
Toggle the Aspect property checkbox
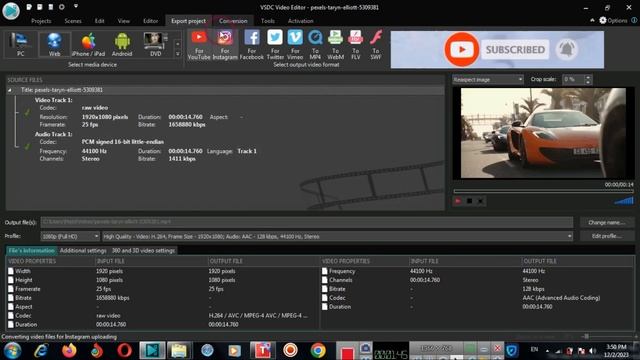pos(11,307)
